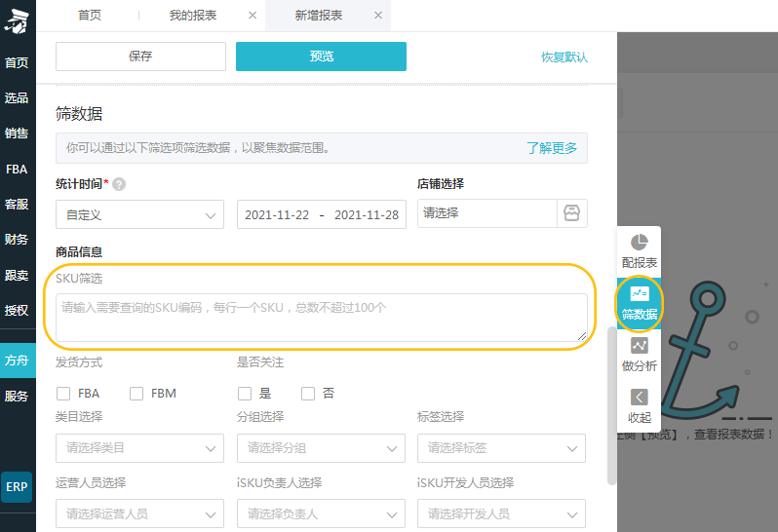Click the ERP button in the sidebar
The image size is (778, 532).
pos(17,487)
